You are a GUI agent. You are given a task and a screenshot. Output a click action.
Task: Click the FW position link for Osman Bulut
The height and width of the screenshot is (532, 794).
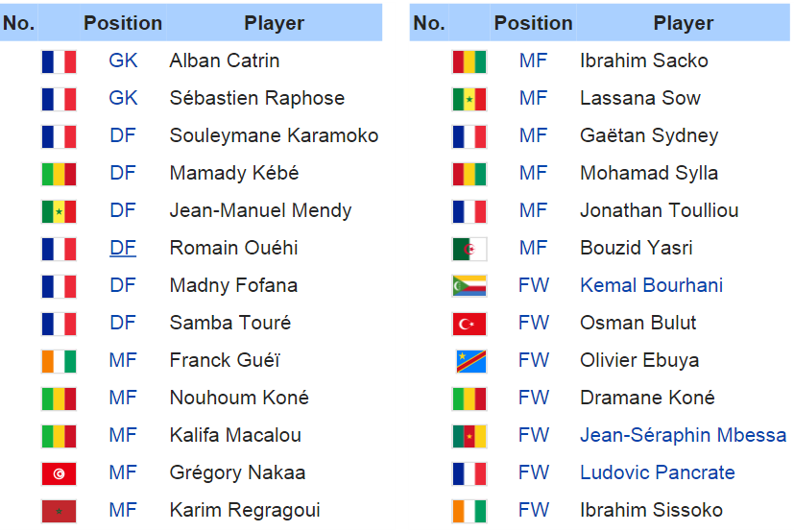[534, 323]
